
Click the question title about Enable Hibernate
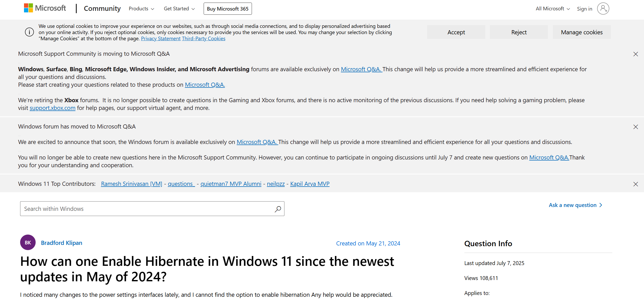207,269
